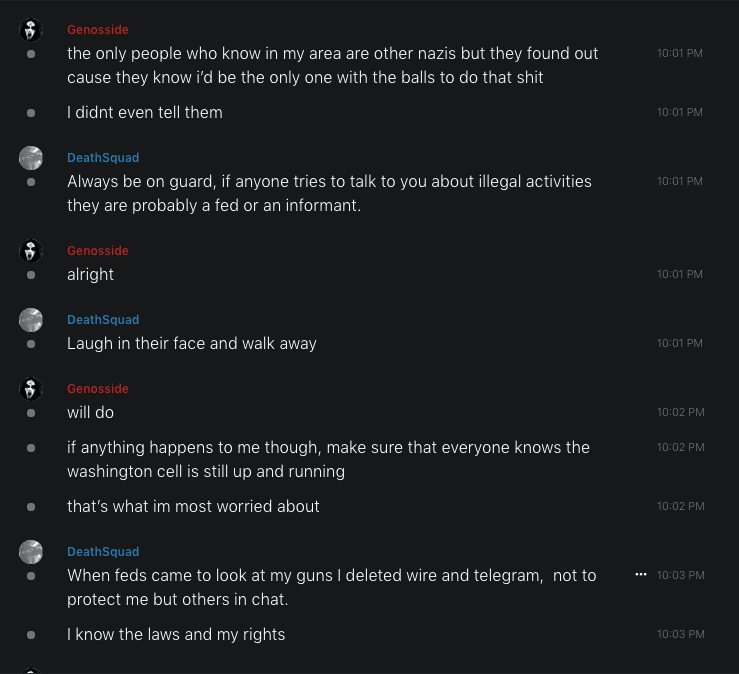Open more options for the 10:03 PM message
Screen dimensions: 739x674
click(x=641, y=575)
